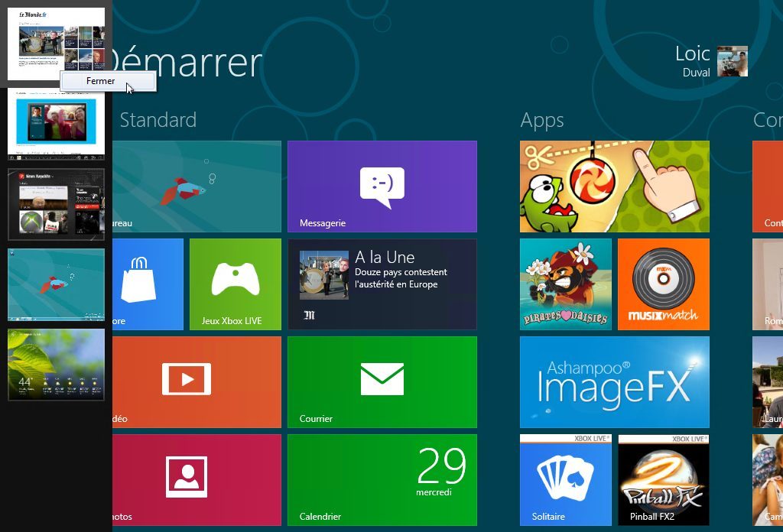Open the Pirates Love Daisies game
This screenshot has height=532, width=783.
coord(565,284)
